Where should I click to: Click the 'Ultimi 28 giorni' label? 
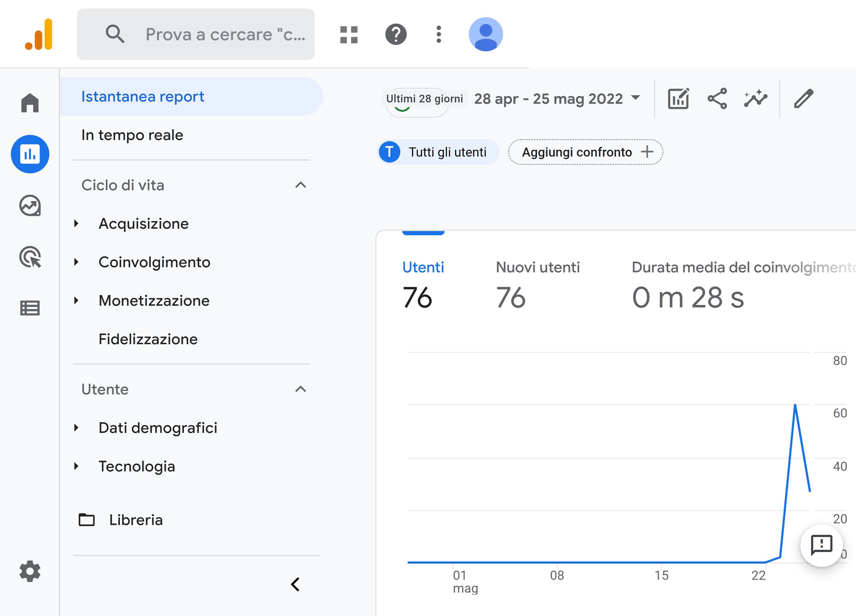[425, 99]
